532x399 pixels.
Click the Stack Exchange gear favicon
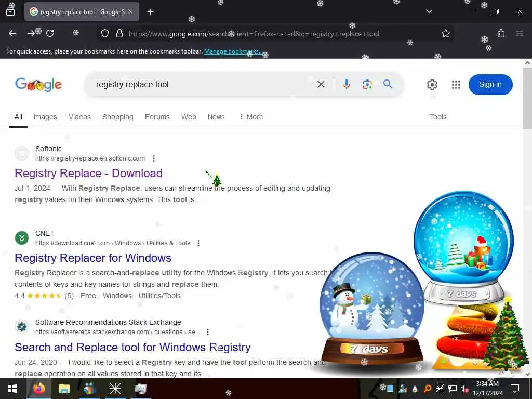tap(22, 327)
